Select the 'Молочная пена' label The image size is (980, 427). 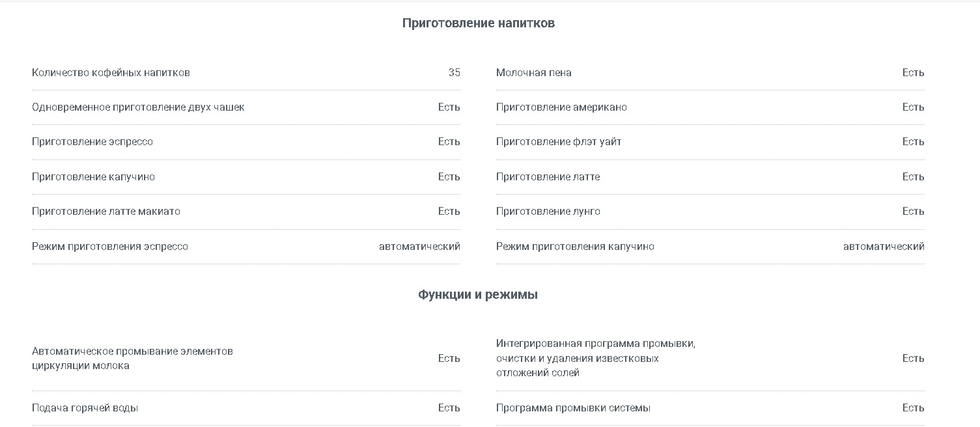tap(534, 73)
